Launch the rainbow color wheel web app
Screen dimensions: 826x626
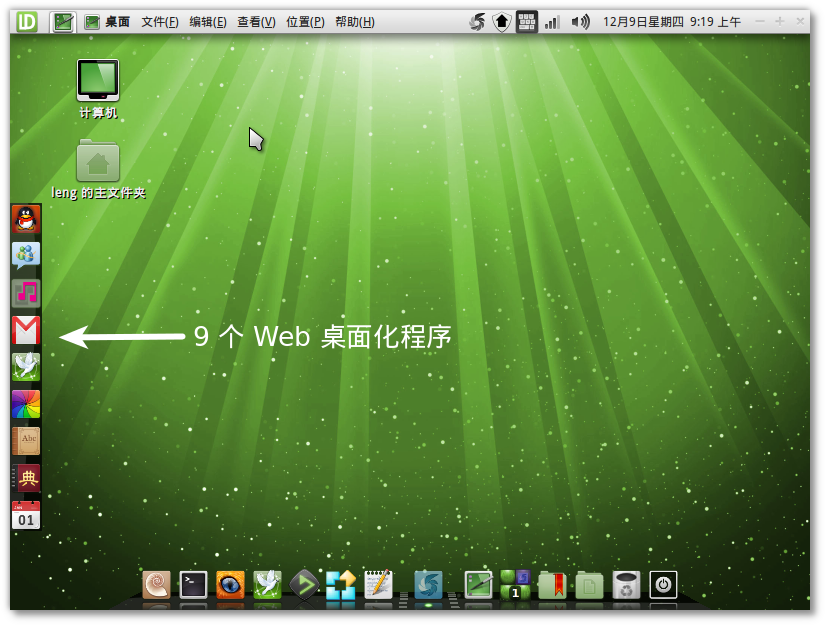coord(26,404)
